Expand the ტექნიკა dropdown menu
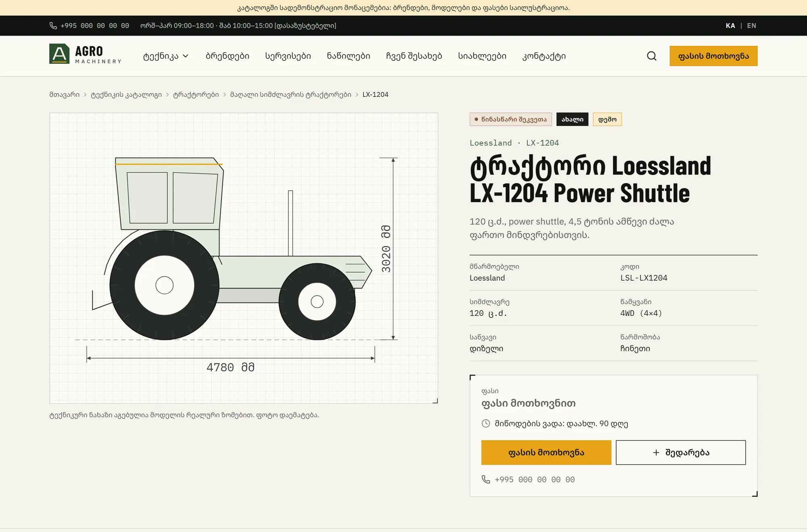The width and height of the screenshot is (807, 532). (166, 56)
